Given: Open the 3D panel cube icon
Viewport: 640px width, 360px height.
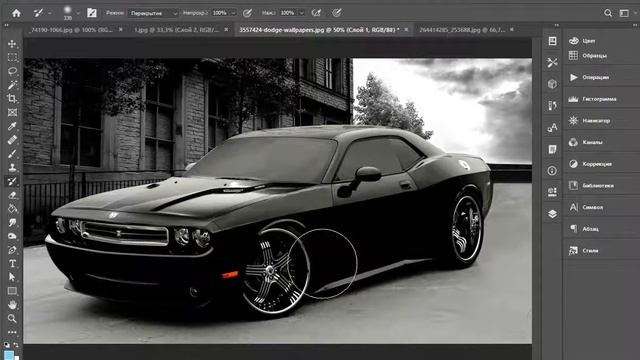Looking at the screenshot, I should click(552, 84).
